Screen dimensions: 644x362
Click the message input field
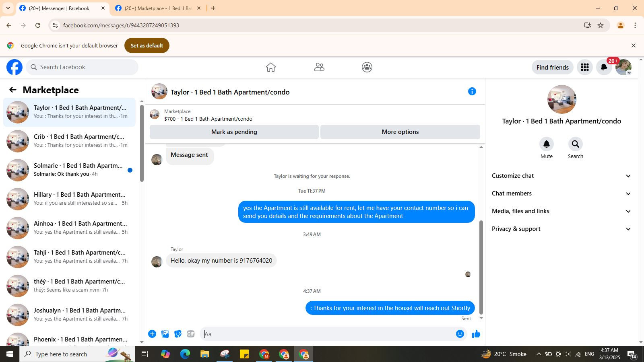tap(328, 334)
